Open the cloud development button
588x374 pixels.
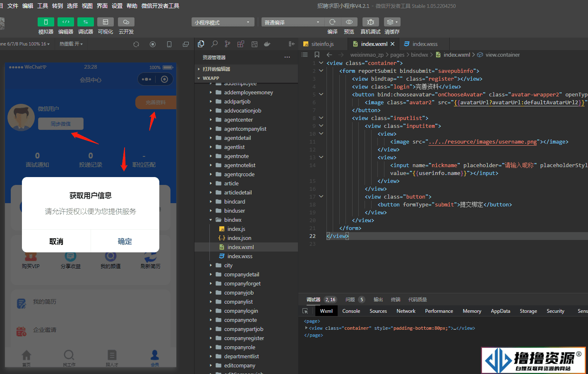126,22
